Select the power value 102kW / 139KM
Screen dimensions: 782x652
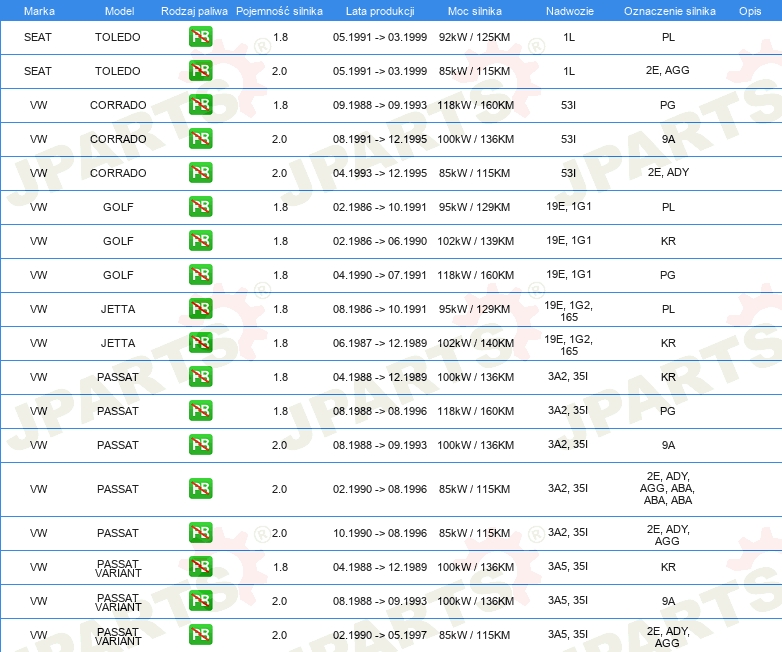475,240
